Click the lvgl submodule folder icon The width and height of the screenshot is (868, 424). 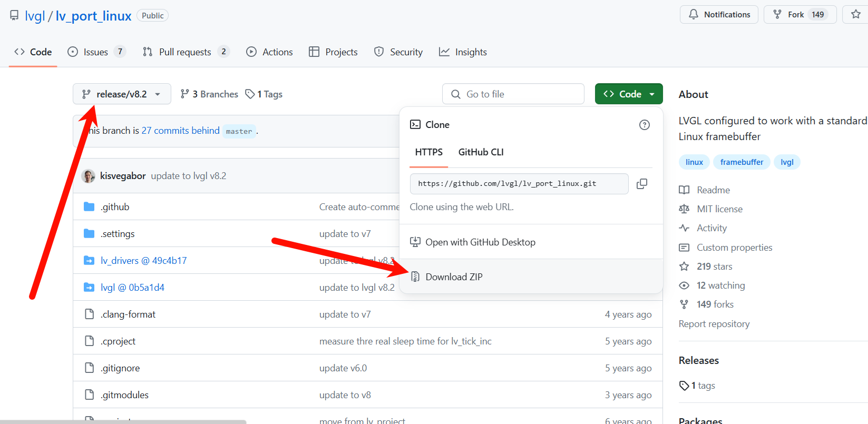[89, 287]
